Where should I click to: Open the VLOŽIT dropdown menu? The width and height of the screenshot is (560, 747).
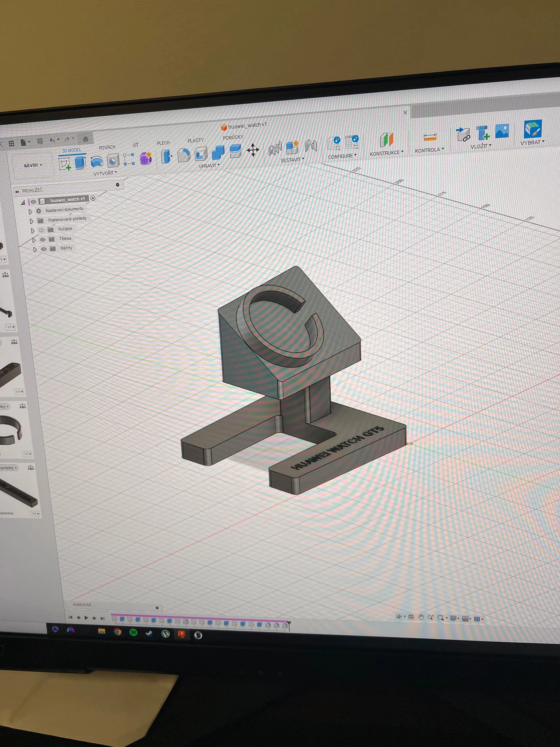click(x=481, y=146)
